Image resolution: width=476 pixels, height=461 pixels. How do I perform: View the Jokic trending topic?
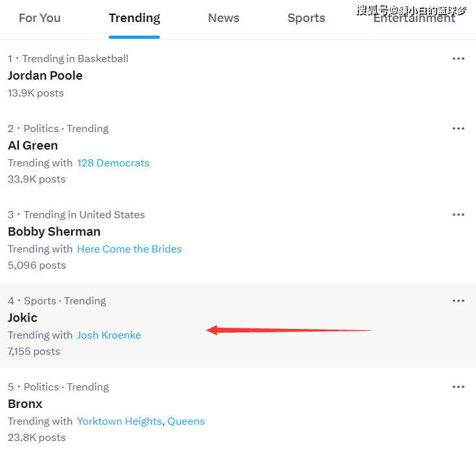click(23, 318)
